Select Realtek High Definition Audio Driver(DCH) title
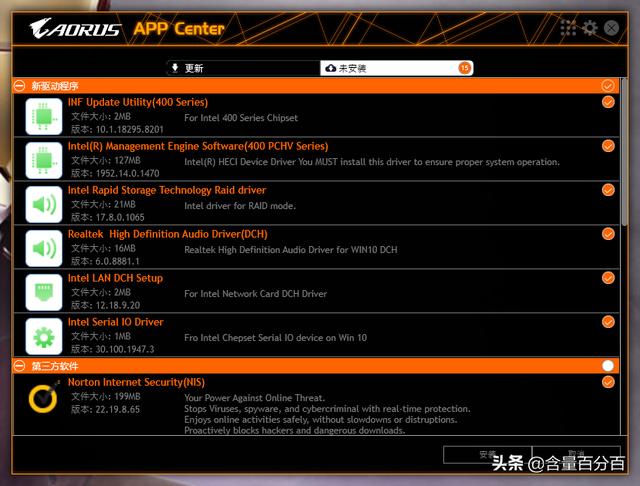 (x=167, y=234)
